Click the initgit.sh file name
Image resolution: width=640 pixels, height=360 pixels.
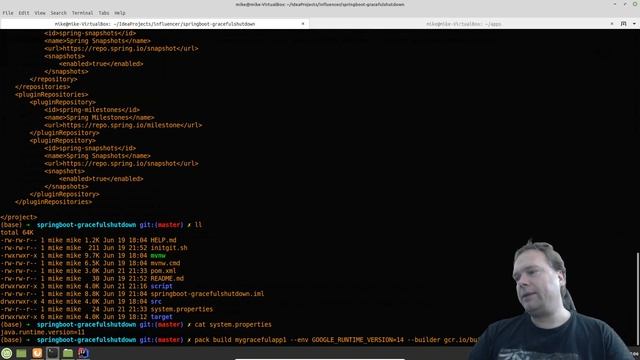coord(169,248)
